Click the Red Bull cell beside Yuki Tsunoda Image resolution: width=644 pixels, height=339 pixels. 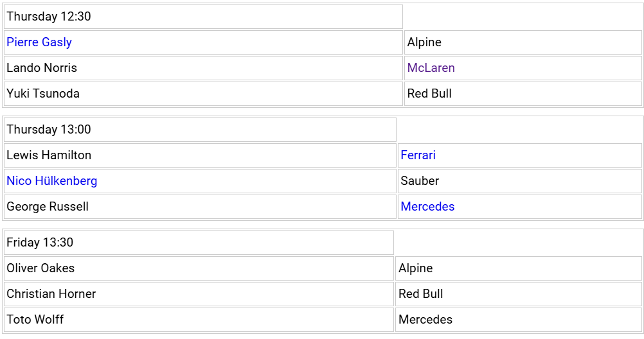[523, 94]
